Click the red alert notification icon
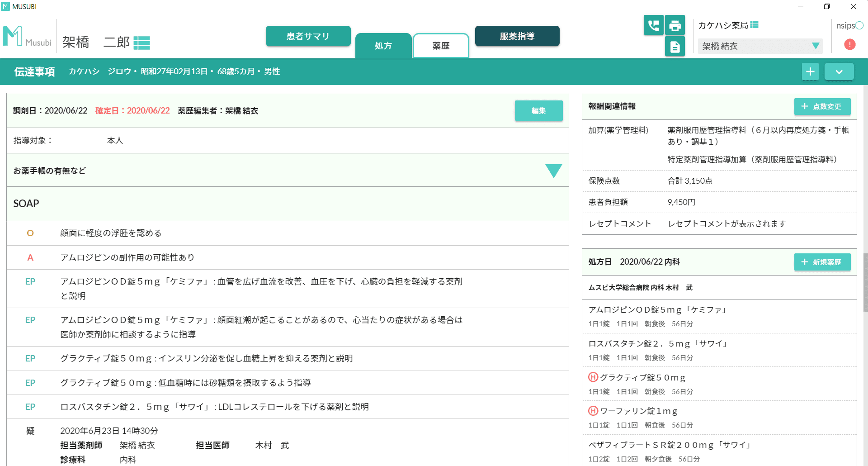Screen dimensions: 868x466 point(850,44)
